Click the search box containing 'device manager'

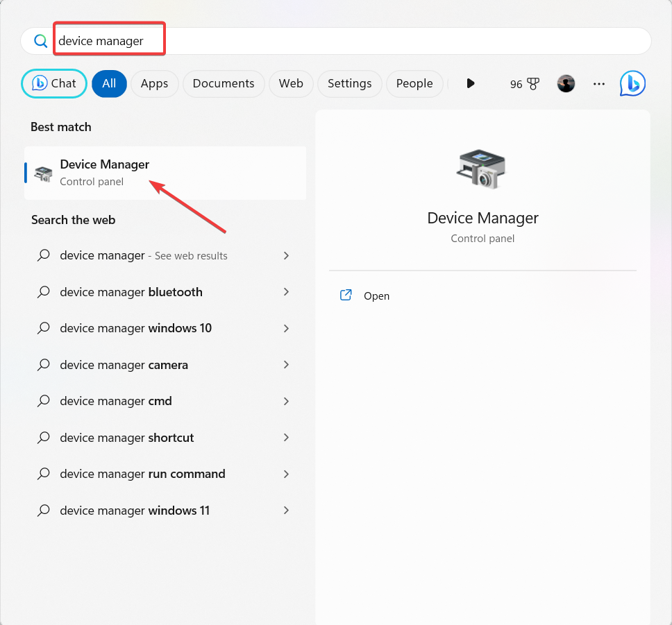coord(335,41)
